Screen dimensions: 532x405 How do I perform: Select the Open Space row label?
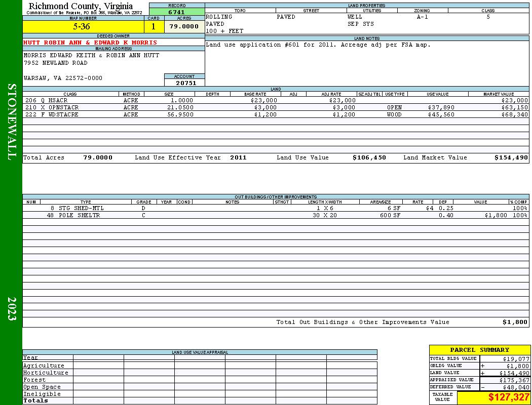point(42,387)
